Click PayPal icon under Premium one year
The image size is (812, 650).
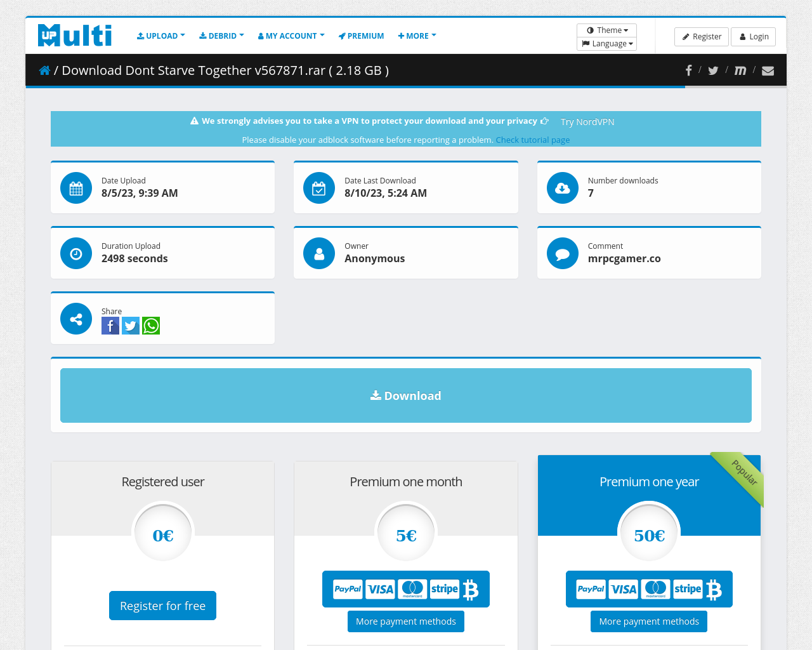(591, 589)
